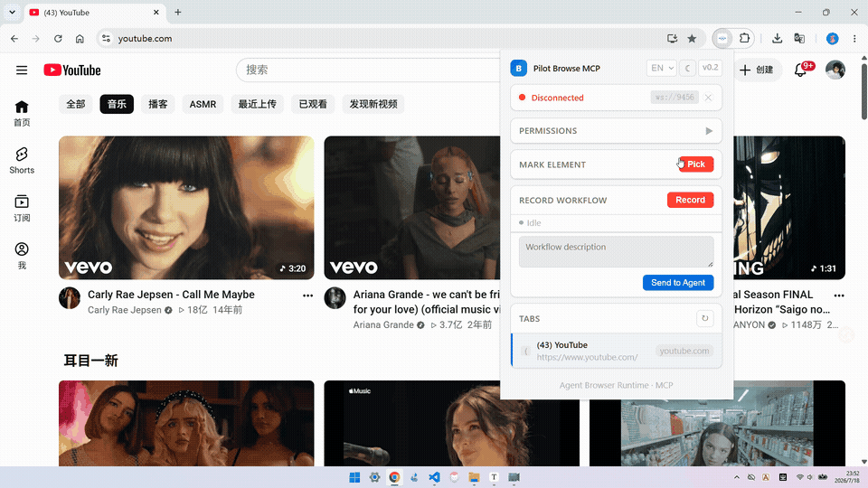Image resolution: width=868 pixels, height=488 pixels.
Task: Open YouTube notifications bell
Action: (x=801, y=70)
